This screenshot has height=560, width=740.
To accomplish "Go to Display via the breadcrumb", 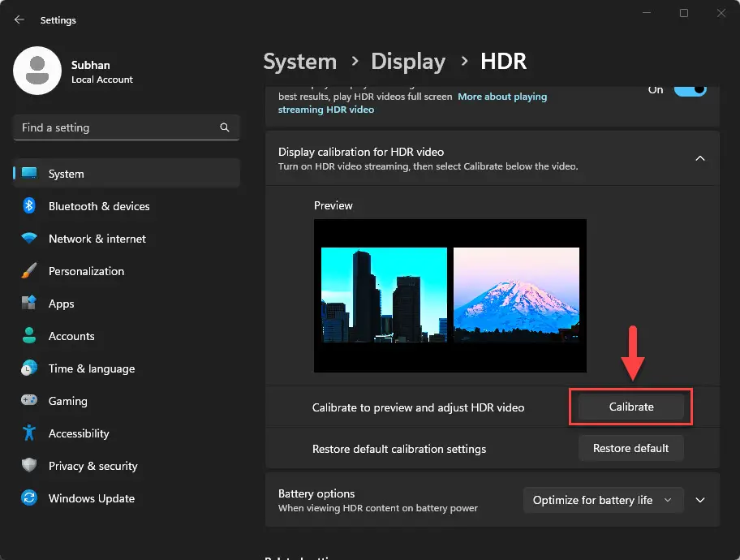I will point(408,61).
